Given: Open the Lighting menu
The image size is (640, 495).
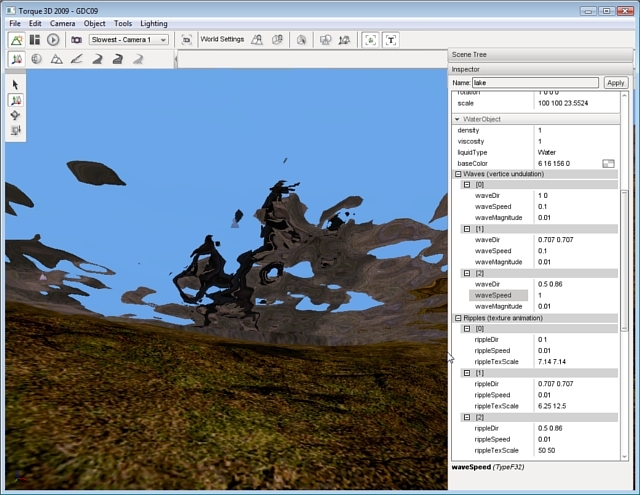Looking at the screenshot, I should [154, 23].
